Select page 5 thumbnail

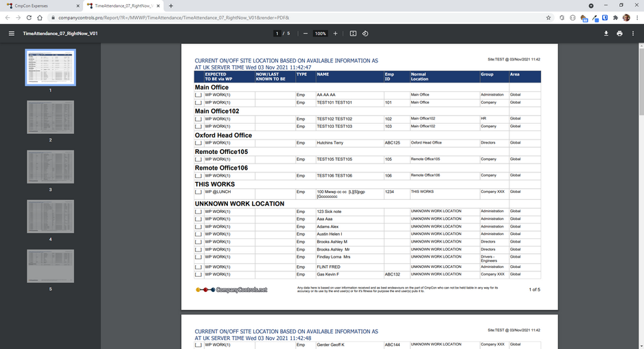pyautogui.click(x=51, y=266)
